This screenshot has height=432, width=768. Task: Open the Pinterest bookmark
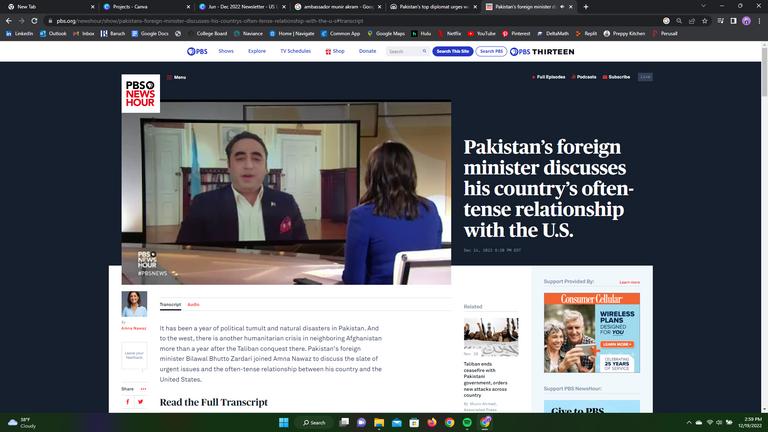(x=516, y=34)
